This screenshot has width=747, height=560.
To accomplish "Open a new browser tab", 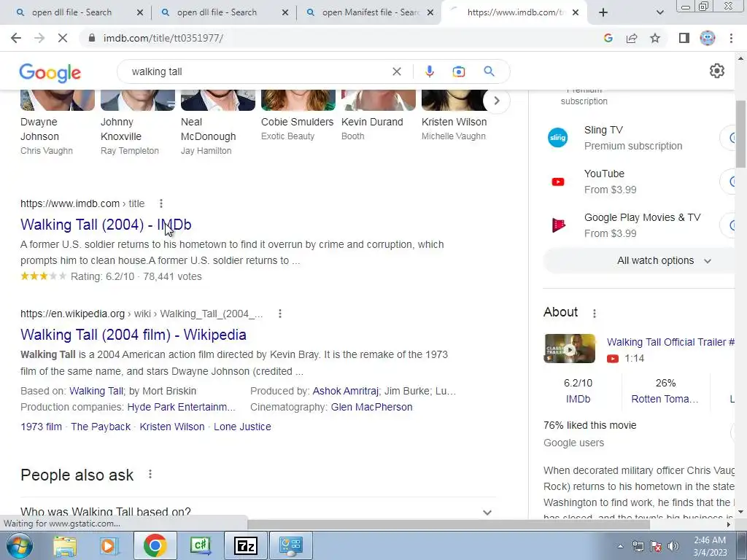I will (603, 12).
